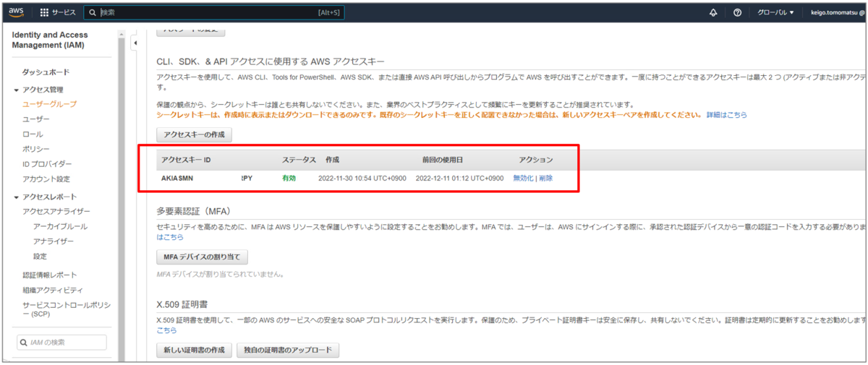This screenshot has height=365, width=868.
Task: Open サービスコントロールポリシー (SCP)
Action: pos(67,309)
